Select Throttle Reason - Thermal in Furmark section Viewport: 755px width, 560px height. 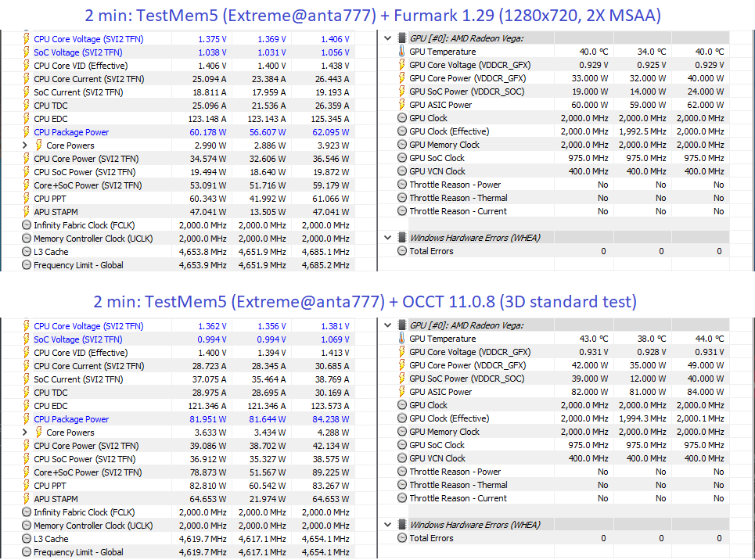coord(458,198)
